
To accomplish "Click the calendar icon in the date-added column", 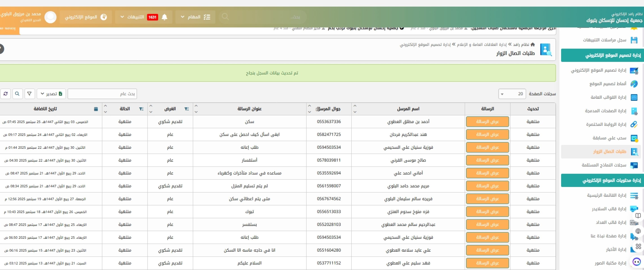I will click(96, 109).
